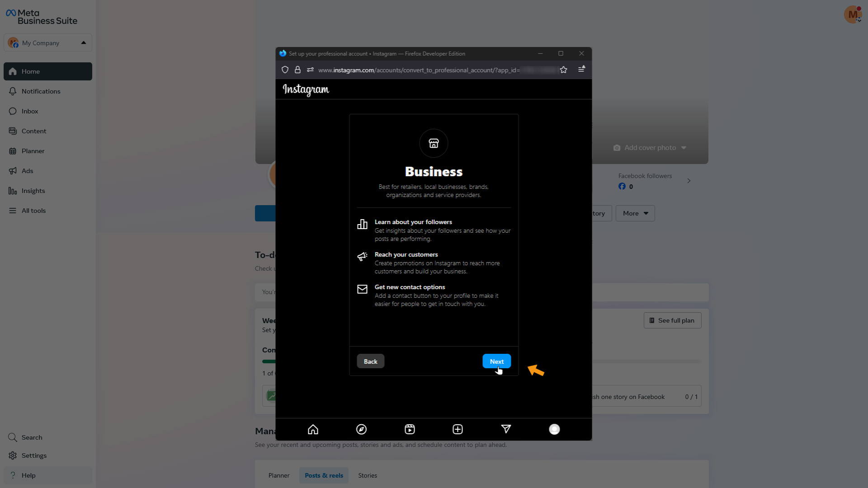Open Settings in the sidebar
Screen dimensions: 868x488
(x=48, y=455)
